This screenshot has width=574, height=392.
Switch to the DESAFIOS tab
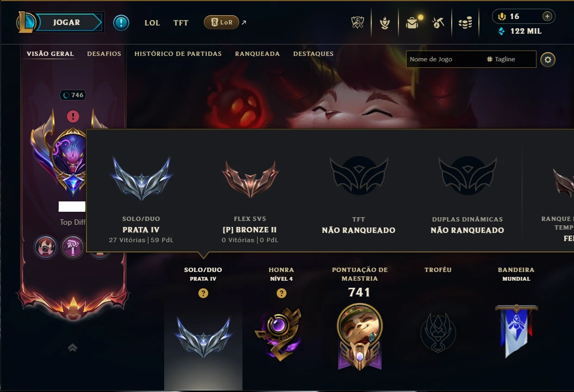pyautogui.click(x=104, y=54)
